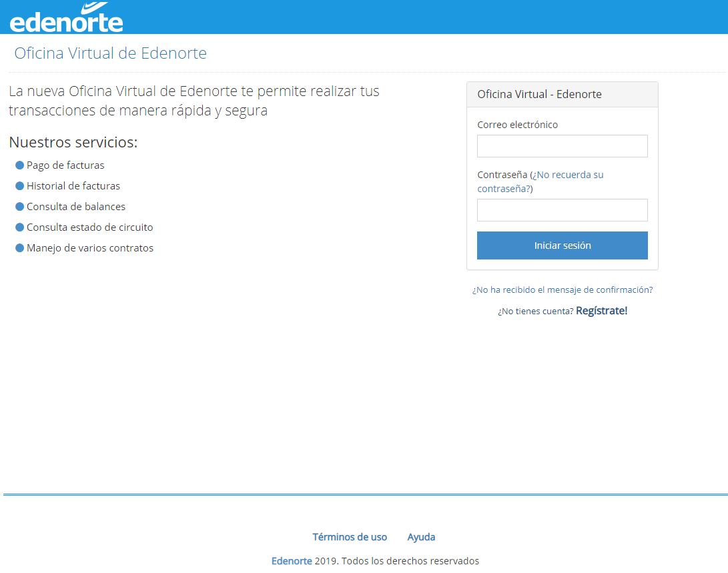Viewport: 728px width, 573px height.
Task: Open ¿No ha recibido el mensaje de confirmación? link
Action: 563,290
